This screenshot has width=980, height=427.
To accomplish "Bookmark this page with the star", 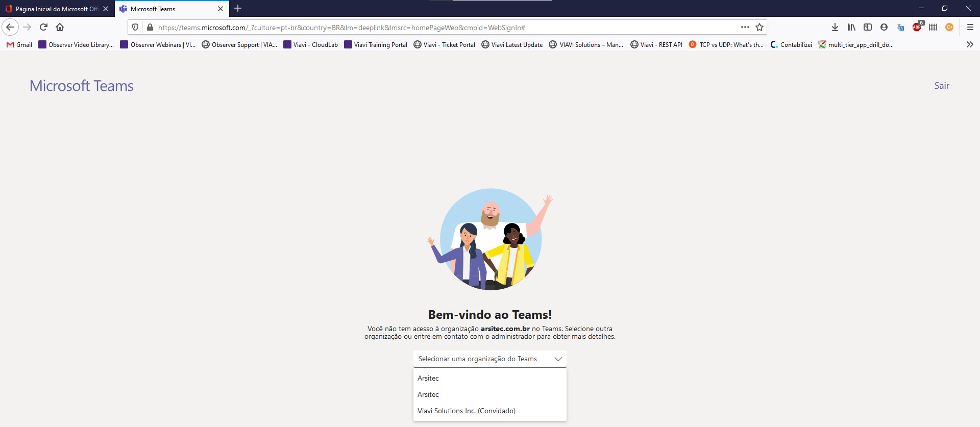I will click(x=759, y=27).
